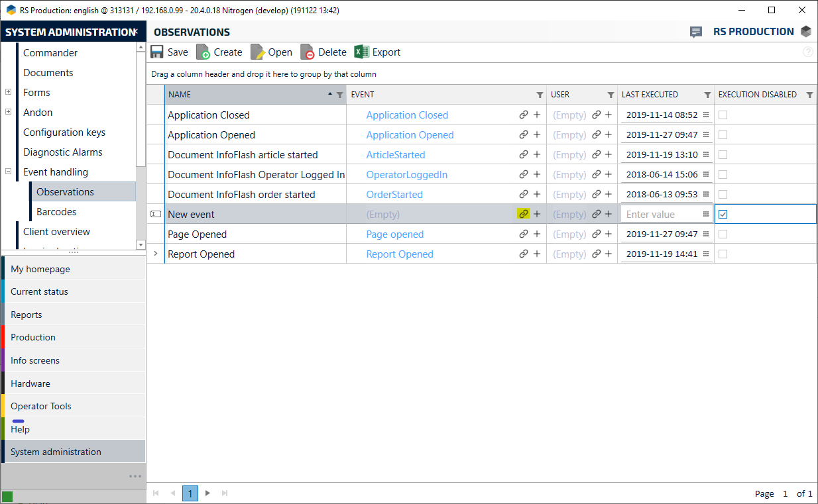Viewport: 818px width, 504px height.
Task: Click the Delete icon in toolbar
Action: (307, 52)
